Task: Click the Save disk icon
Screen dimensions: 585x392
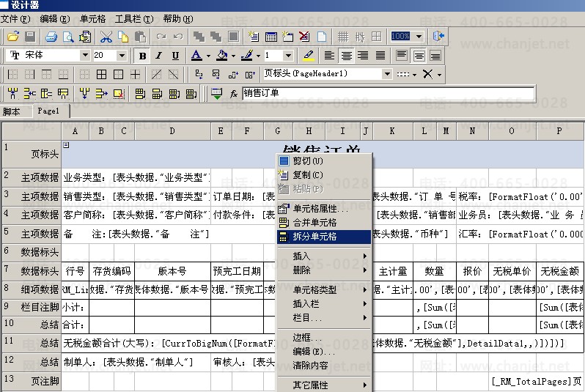Action: coord(30,36)
